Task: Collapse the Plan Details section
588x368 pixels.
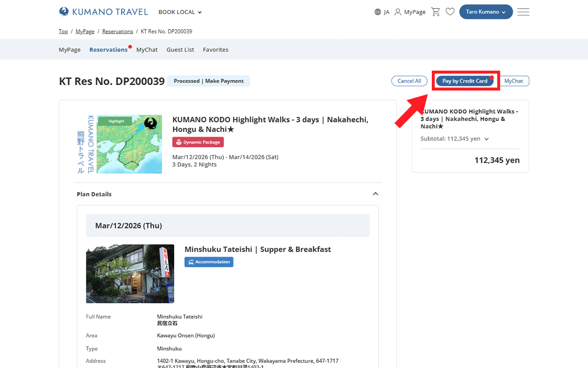Action: 375,194
